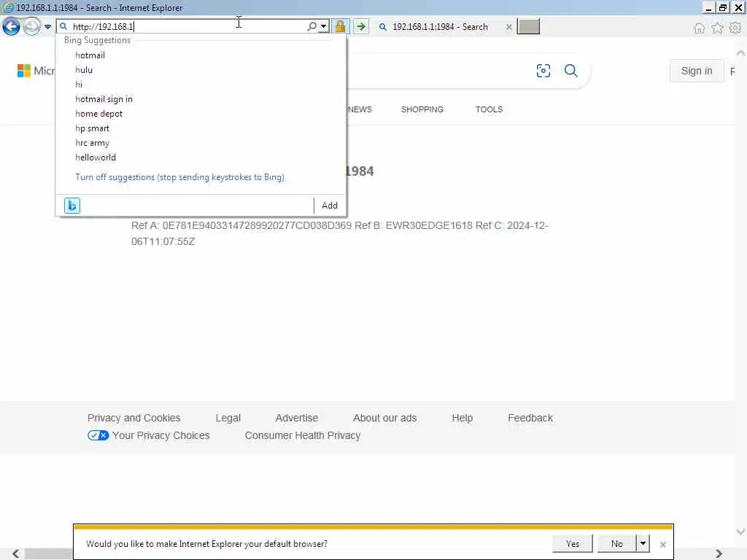Open the Tools gear icon

pos(735,28)
